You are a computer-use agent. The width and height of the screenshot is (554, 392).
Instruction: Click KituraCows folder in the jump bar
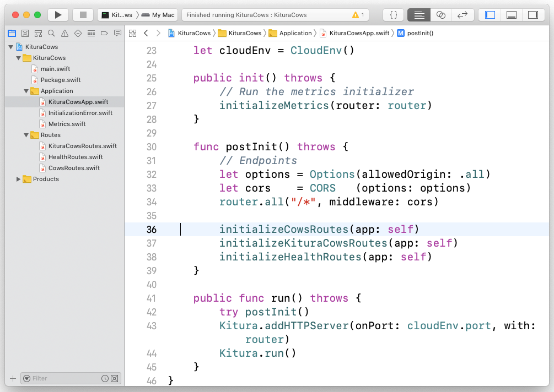click(240, 33)
